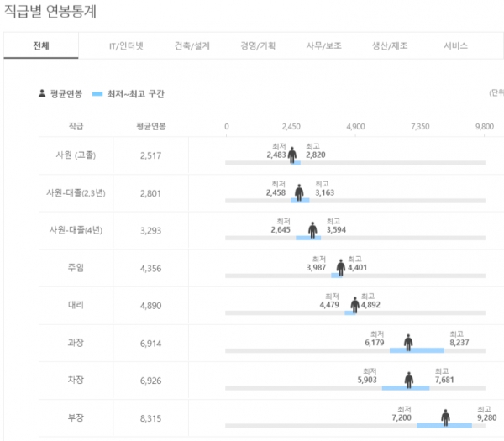Click the person icon in 부장 row
The height and width of the screenshot is (441, 504).
point(445,417)
